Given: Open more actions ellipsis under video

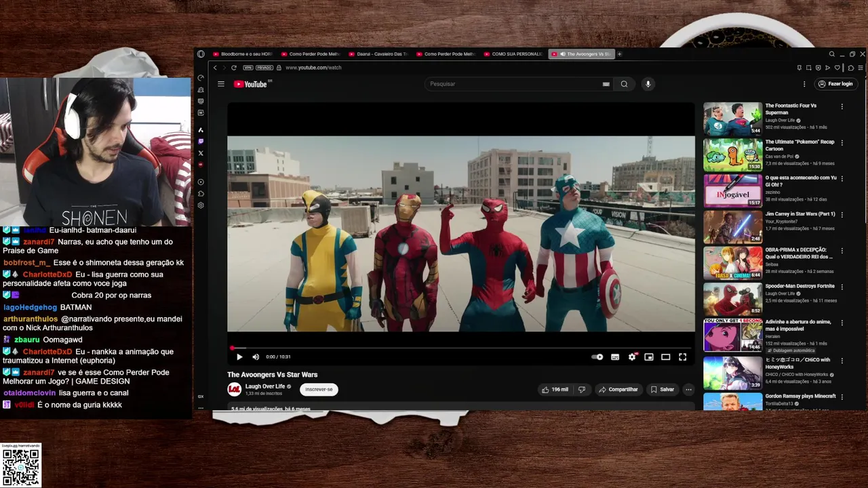Looking at the screenshot, I should click(x=688, y=390).
